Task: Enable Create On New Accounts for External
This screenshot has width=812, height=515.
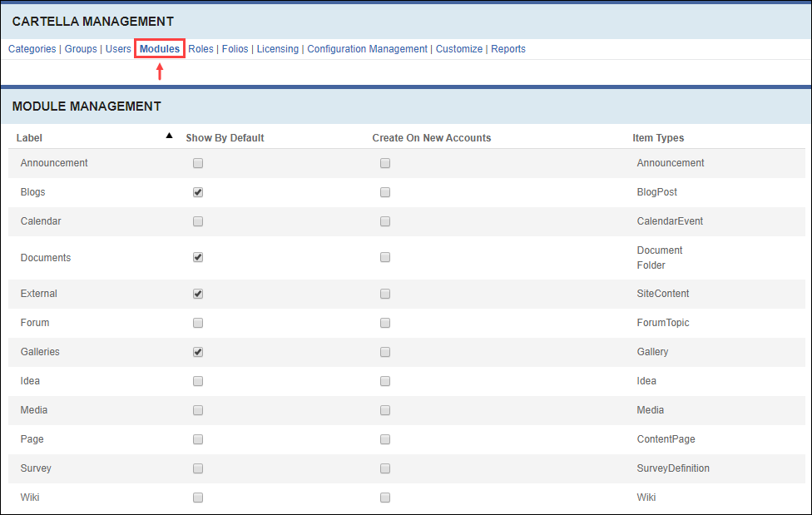Action: pos(384,294)
